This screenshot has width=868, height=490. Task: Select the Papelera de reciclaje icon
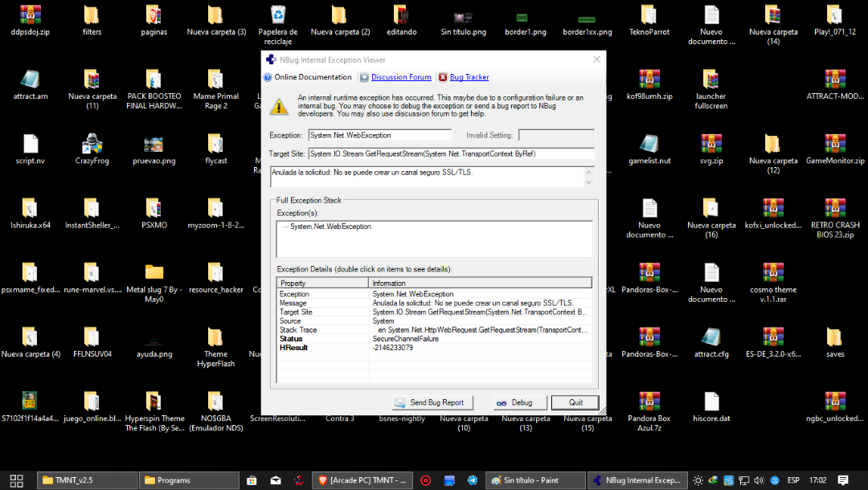click(x=277, y=16)
